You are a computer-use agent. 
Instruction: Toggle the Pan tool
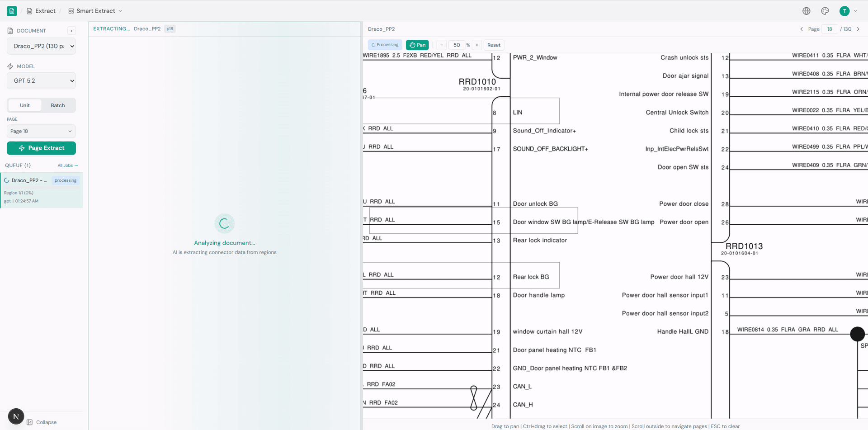417,45
